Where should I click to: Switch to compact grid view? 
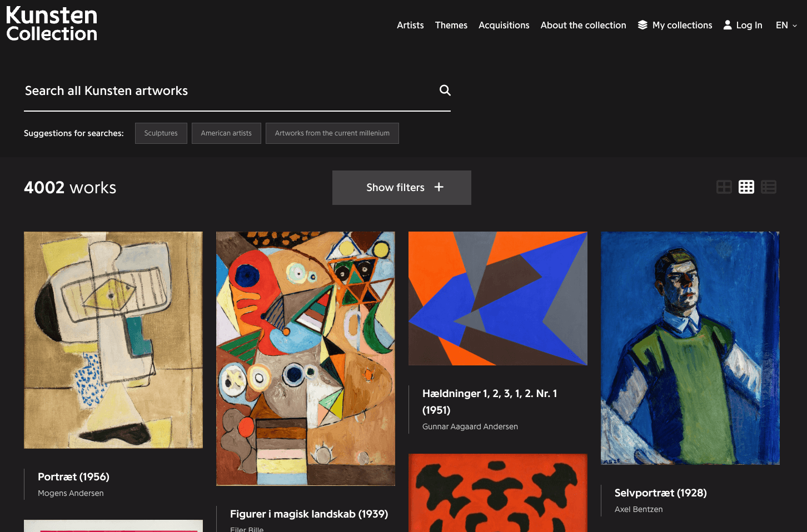point(746,187)
